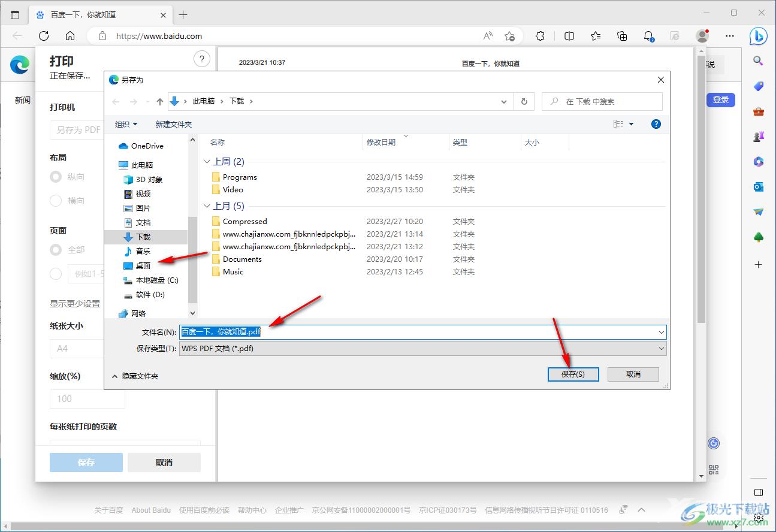Open the Extensions puzzle icon
776x532 pixels.
tap(540, 36)
